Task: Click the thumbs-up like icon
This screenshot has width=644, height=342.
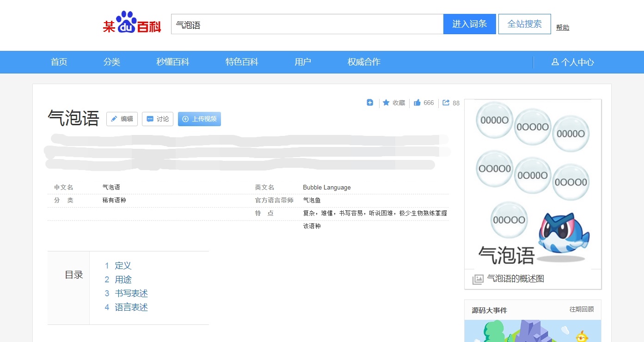Action: tap(417, 103)
